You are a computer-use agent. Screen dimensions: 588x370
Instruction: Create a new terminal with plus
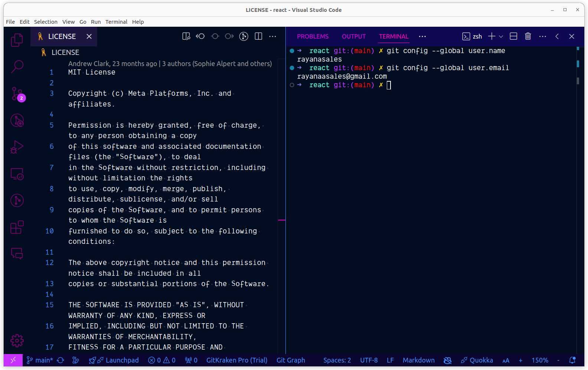click(x=491, y=36)
